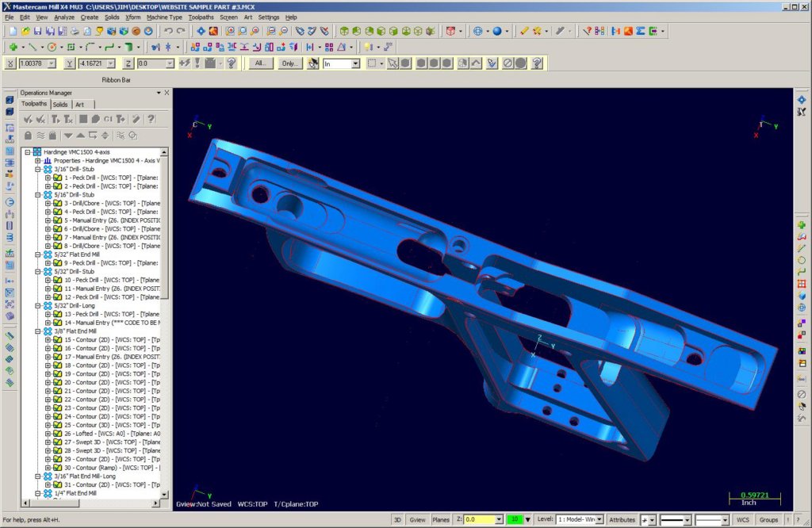Screen dimensions: 812x528
Task: Click the Planes status bar button
Action: point(441,519)
